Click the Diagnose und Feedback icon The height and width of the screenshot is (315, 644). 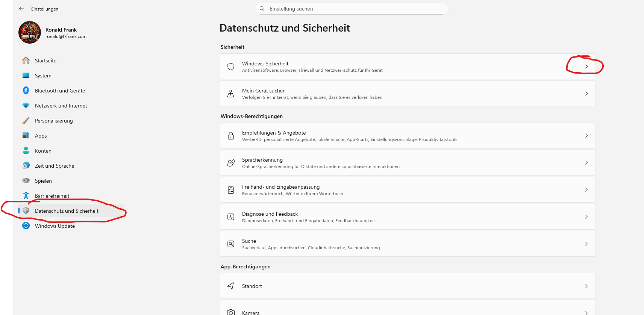click(231, 217)
